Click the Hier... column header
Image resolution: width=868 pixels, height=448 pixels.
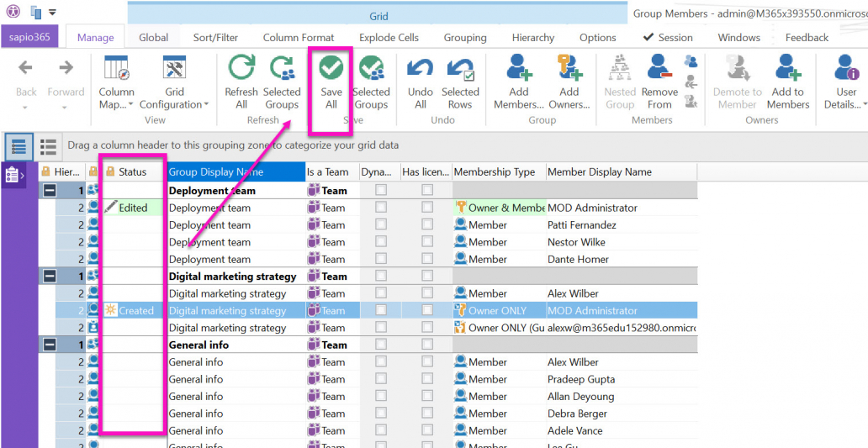pos(61,172)
